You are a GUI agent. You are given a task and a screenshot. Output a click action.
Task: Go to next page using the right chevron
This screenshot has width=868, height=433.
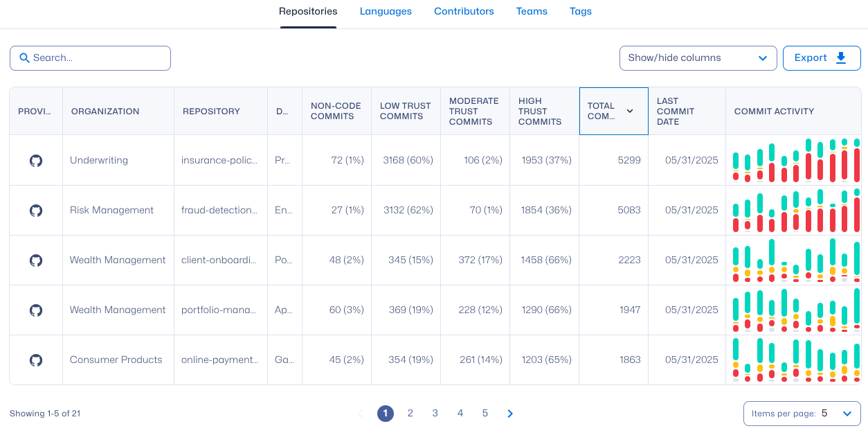tap(510, 414)
